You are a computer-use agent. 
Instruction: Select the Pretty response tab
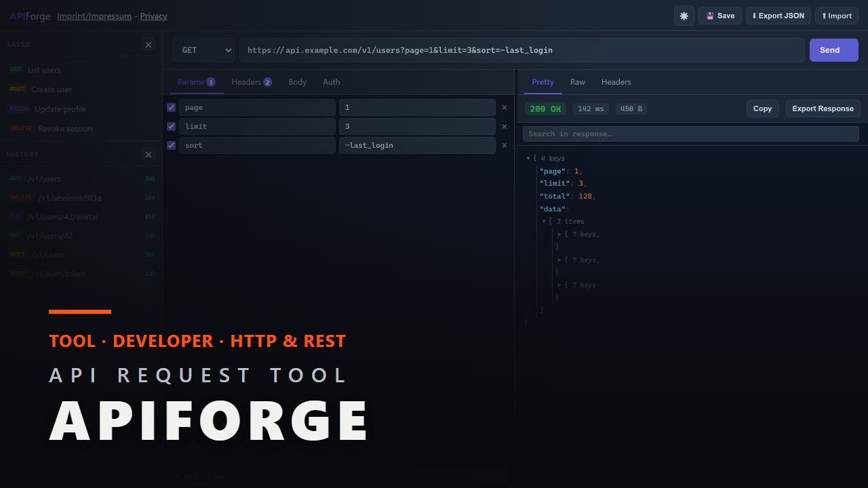coord(542,82)
